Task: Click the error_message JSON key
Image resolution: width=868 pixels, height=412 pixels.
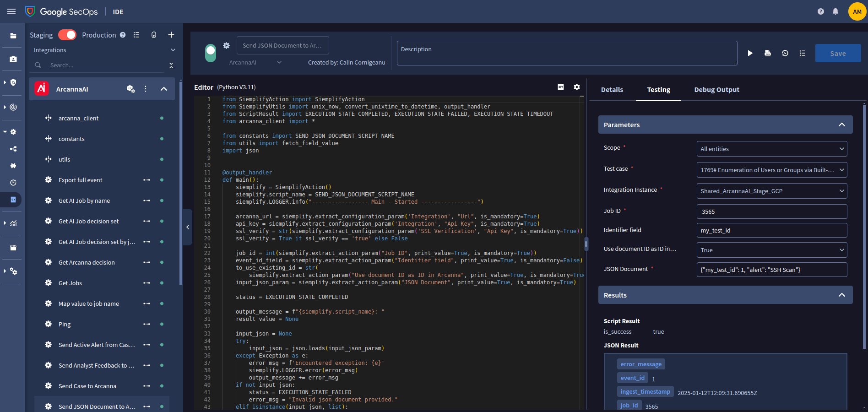Action: click(x=641, y=364)
